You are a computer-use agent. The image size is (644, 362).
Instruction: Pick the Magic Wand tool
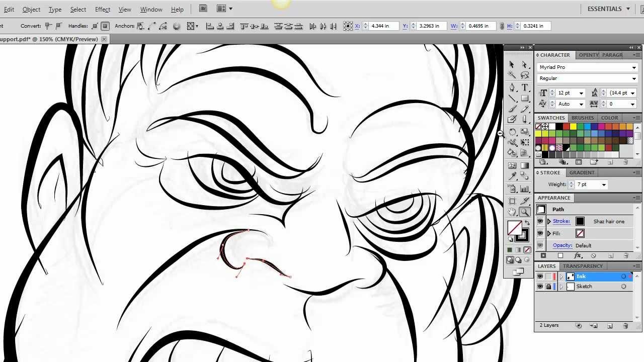(x=512, y=75)
